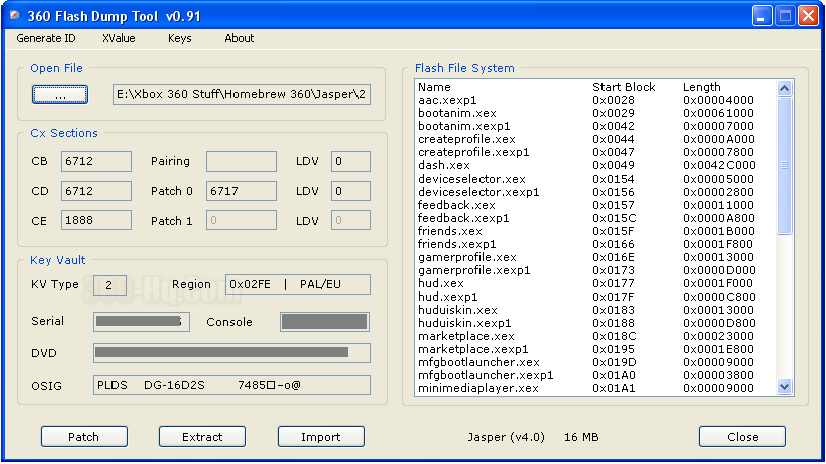Click the CE version field 1888
This screenshot has width=826, height=464.
(96, 220)
